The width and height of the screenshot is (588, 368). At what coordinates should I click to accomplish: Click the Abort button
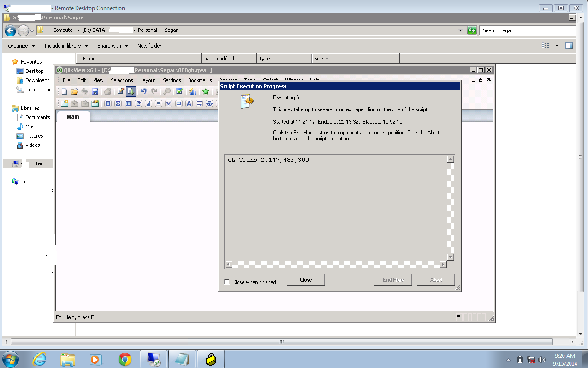pos(436,280)
